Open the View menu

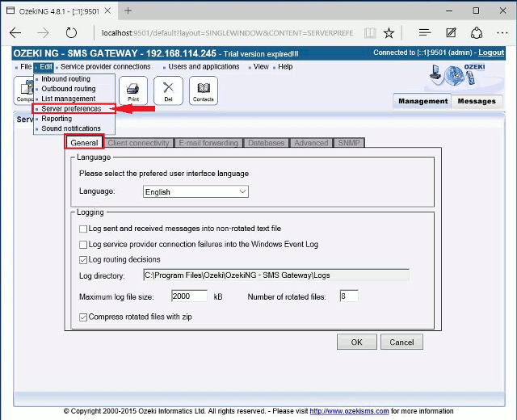tap(261, 66)
